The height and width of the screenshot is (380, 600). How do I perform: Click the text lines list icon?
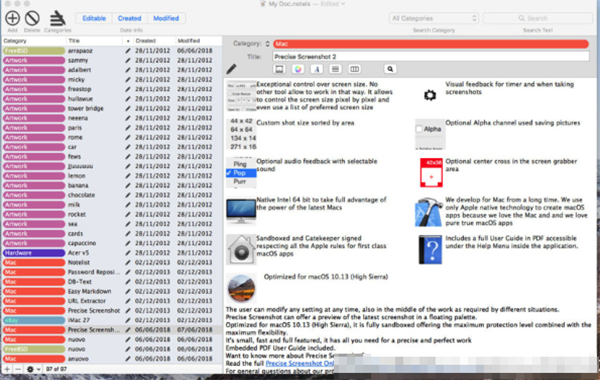click(x=335, y=69)
